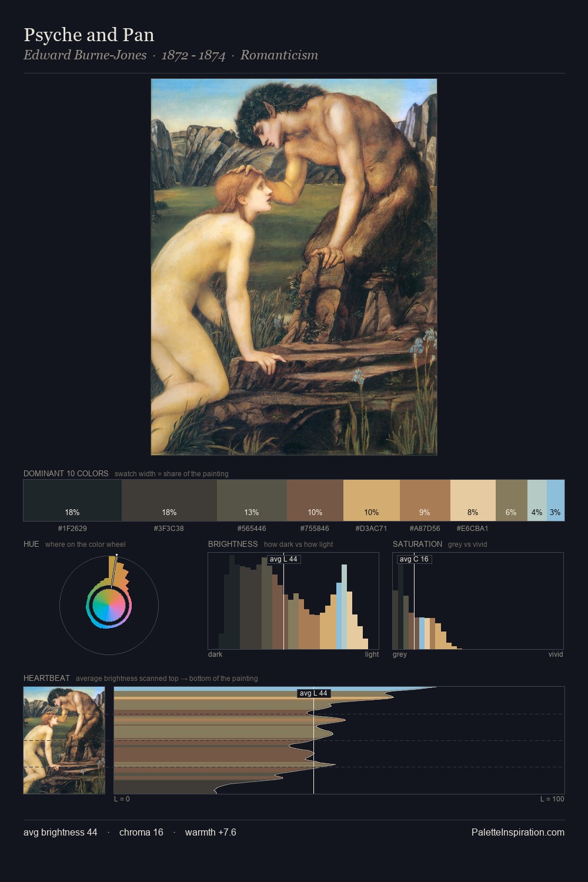Click the BRIGHTNESS section heading

[x=233, y=544]
